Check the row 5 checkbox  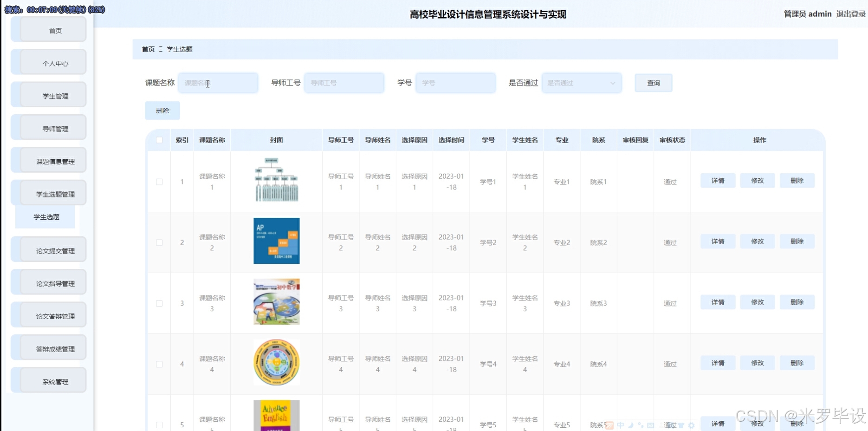pyautogui.click(x=159, y=425)
